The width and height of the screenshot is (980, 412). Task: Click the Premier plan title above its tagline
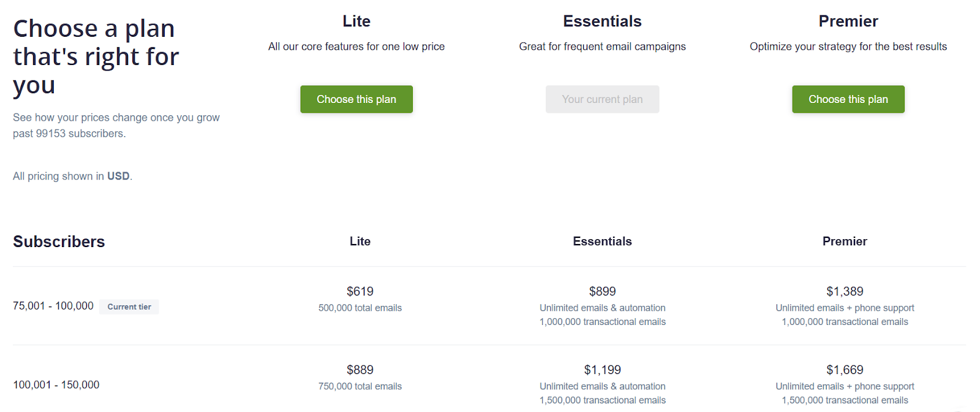848,21
